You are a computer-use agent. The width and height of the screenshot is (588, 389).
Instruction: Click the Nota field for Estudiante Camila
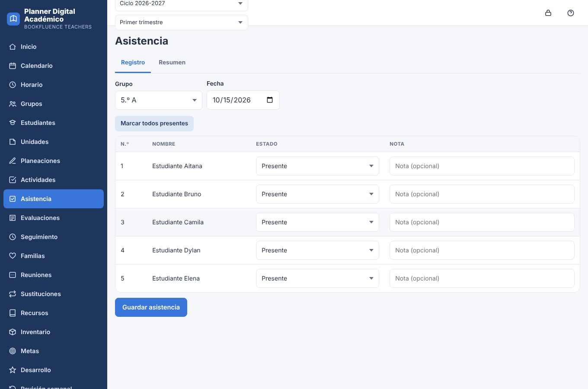coord(482,222)
